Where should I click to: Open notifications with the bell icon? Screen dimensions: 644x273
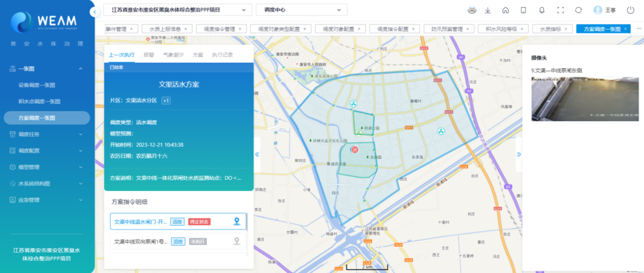[x=541, y=10]
